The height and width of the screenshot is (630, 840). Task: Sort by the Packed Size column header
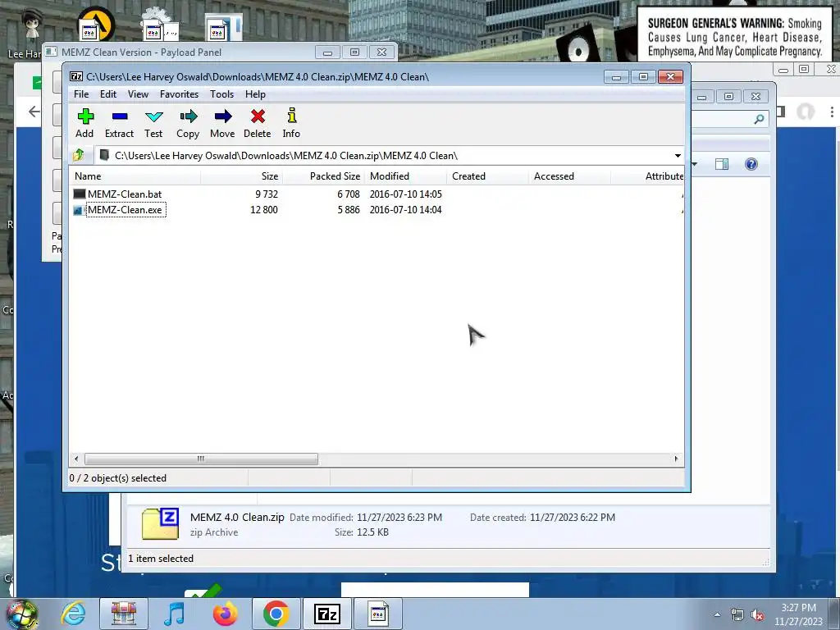point(323,176)
